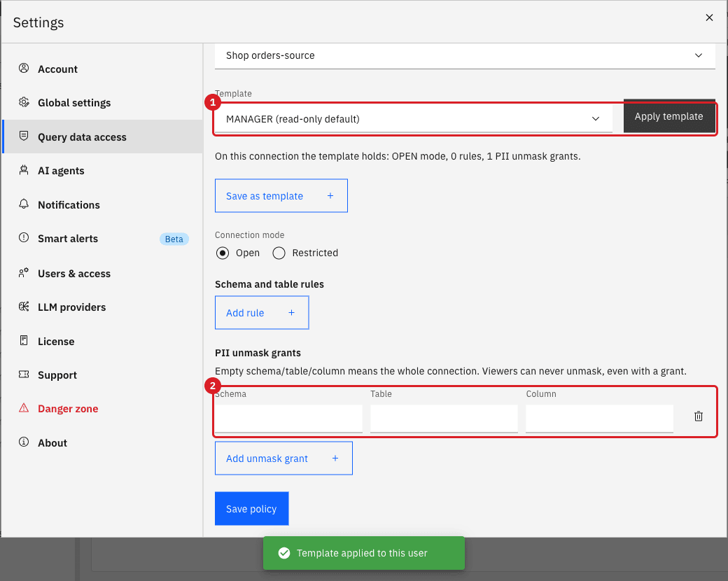The image size is (728, 581).
Task: Save the policy
Action: [x=251, y=508]
